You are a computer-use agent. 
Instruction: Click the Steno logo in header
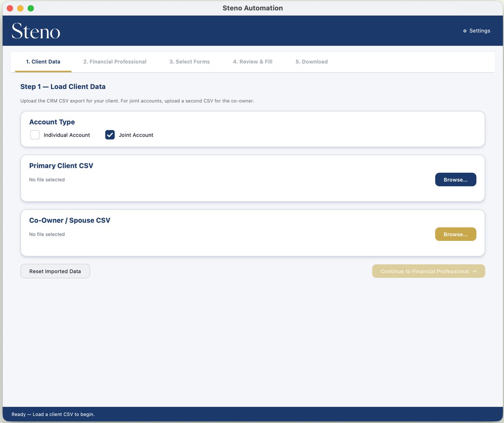(x=36, y=31)
